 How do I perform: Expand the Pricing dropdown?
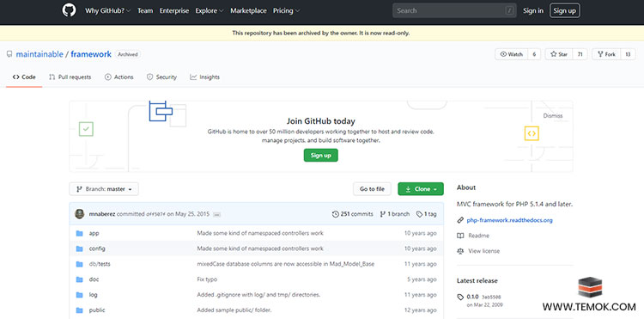[286, 10]
